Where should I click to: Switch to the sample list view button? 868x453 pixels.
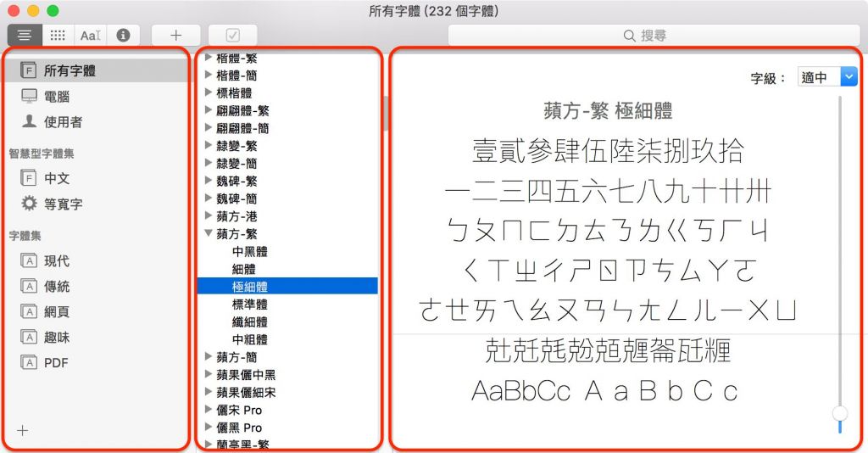[25, 36]
